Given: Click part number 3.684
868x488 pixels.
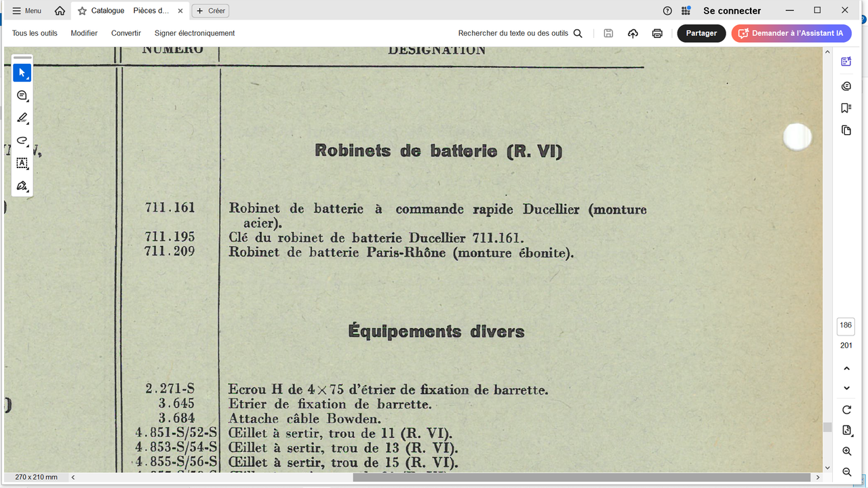Looking at the screenshot, I should point(176,418).
